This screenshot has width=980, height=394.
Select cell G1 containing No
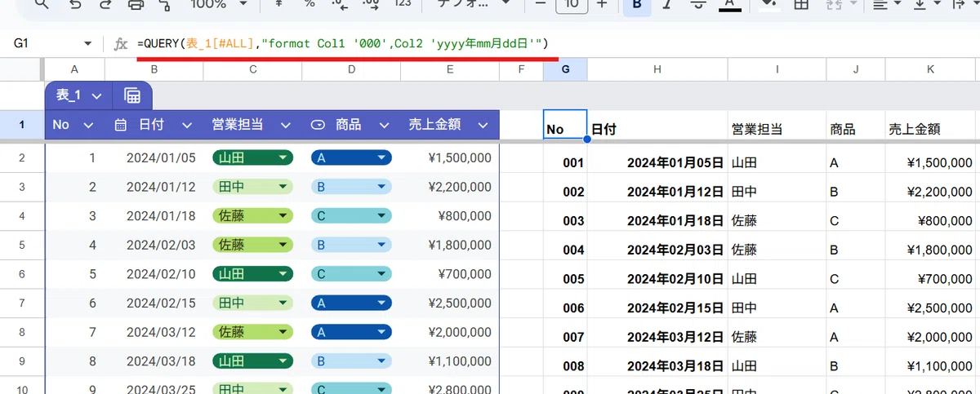565,125
